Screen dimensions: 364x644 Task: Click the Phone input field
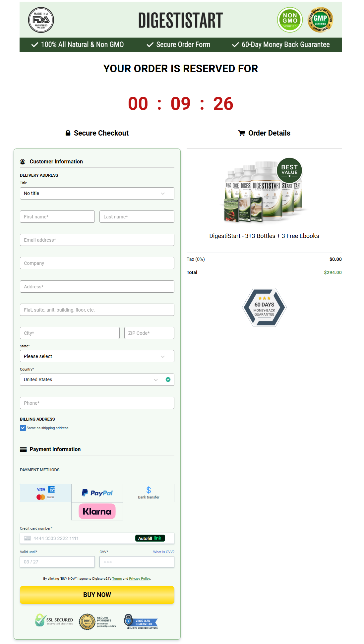(x=97, y=403)
